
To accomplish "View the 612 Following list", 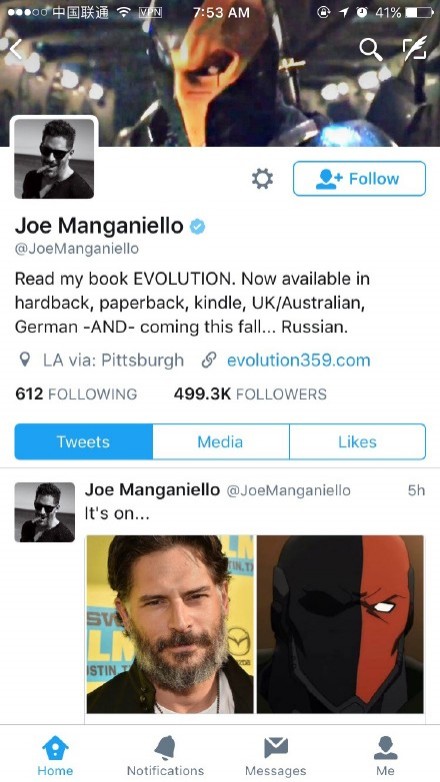I will (76, 393).
